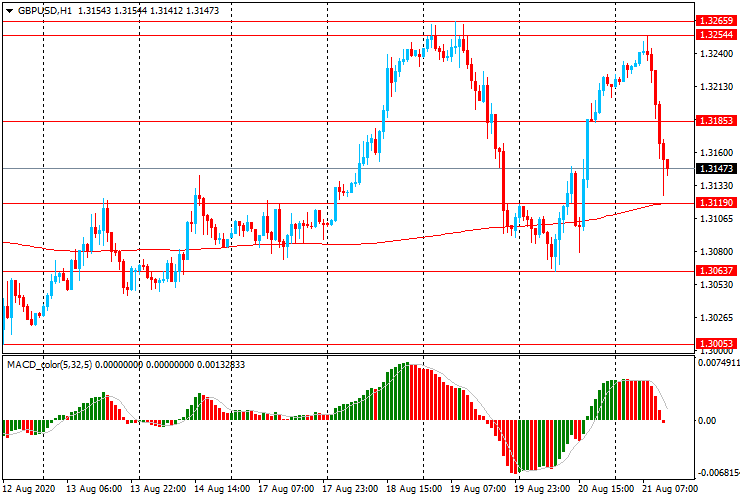Click the 17 Aug 23:00 time label

(350, 489)
